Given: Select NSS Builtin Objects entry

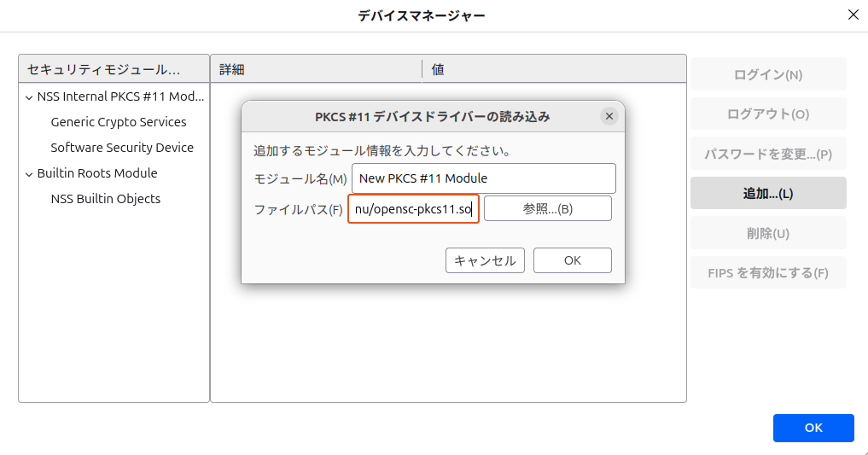Looking at the screenshot, I should (105, 199).
